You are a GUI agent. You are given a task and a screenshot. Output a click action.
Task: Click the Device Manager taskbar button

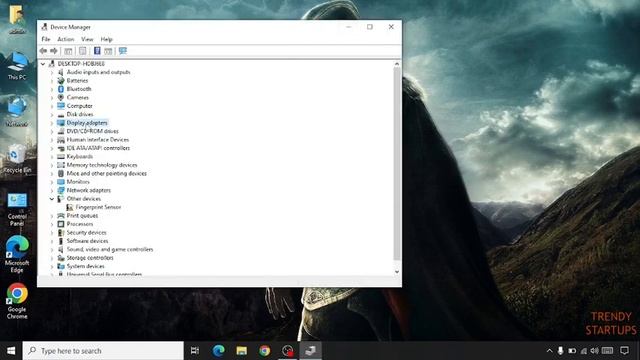click(311, 351)
